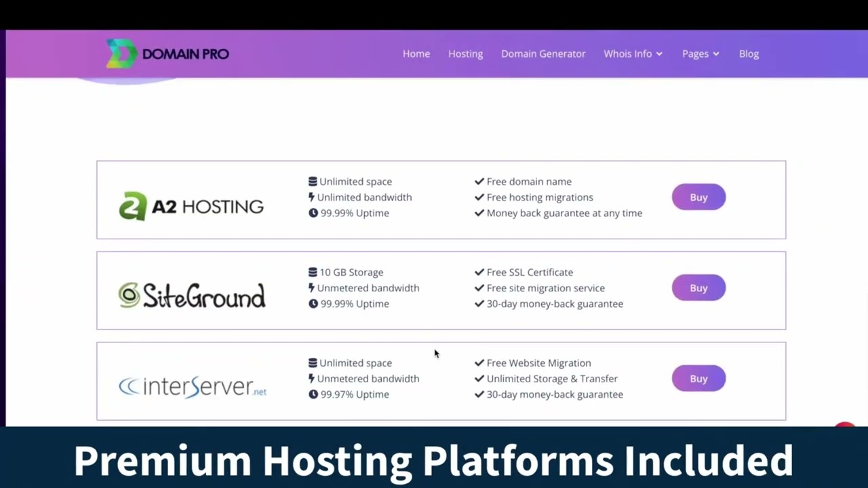Click the bolt icon beside InterServer Unmetered bandwidth
The width and height of the screenshot is (868, 488).
(x=312, y=379)
